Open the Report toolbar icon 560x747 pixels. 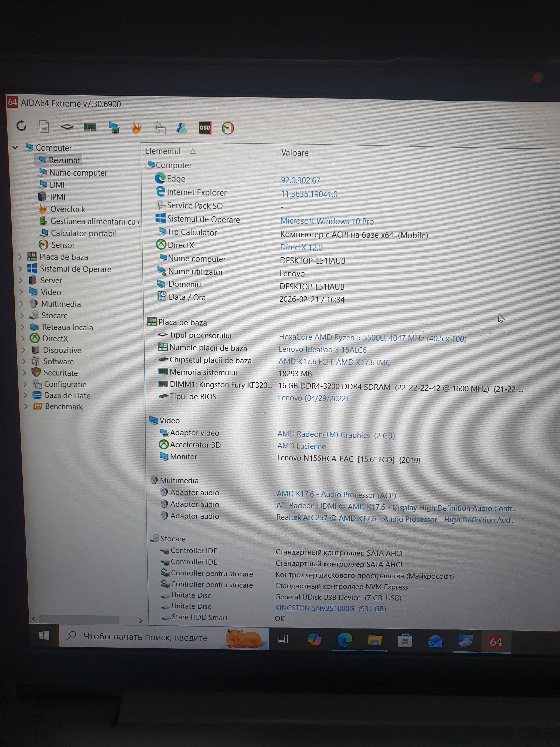point(44,127)
